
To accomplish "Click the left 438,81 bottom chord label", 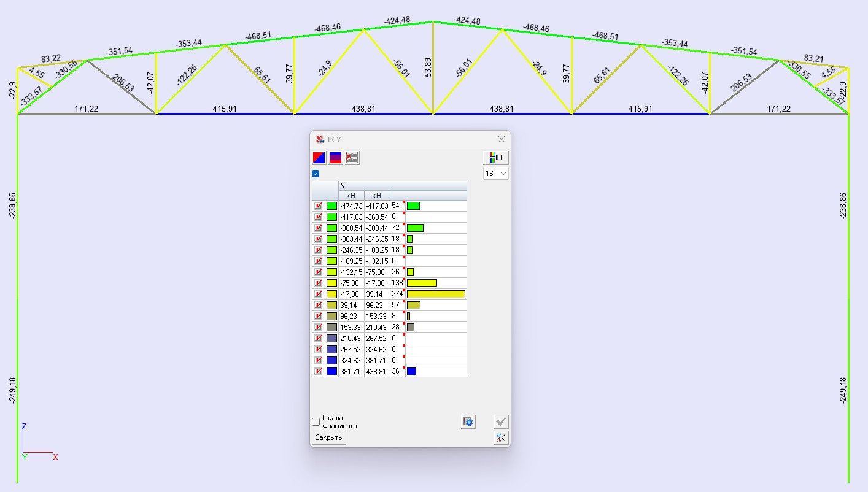I will coord(363,109).
